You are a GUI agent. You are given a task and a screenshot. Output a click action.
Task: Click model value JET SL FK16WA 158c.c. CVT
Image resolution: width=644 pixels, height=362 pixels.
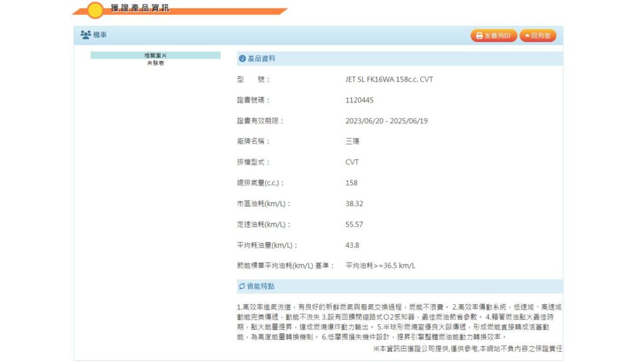point(389,79)
